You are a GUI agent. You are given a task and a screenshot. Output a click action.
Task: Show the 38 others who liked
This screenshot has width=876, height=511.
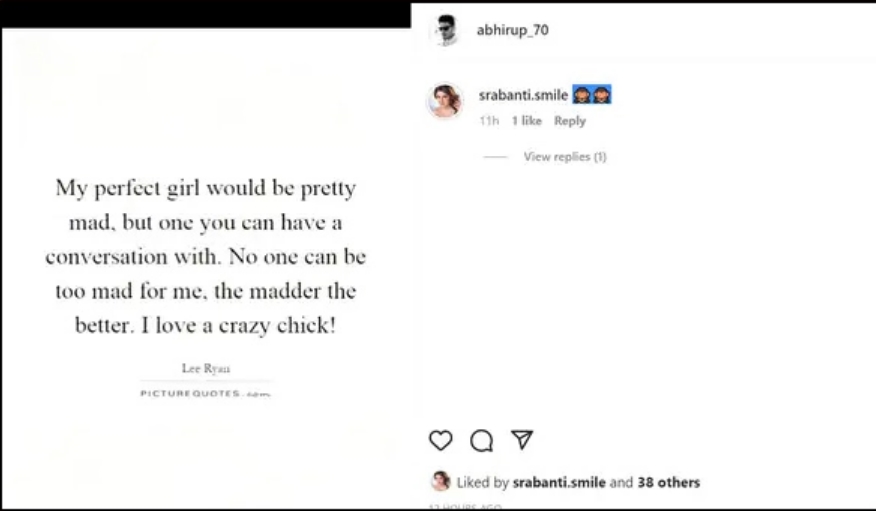click(669, 482)
